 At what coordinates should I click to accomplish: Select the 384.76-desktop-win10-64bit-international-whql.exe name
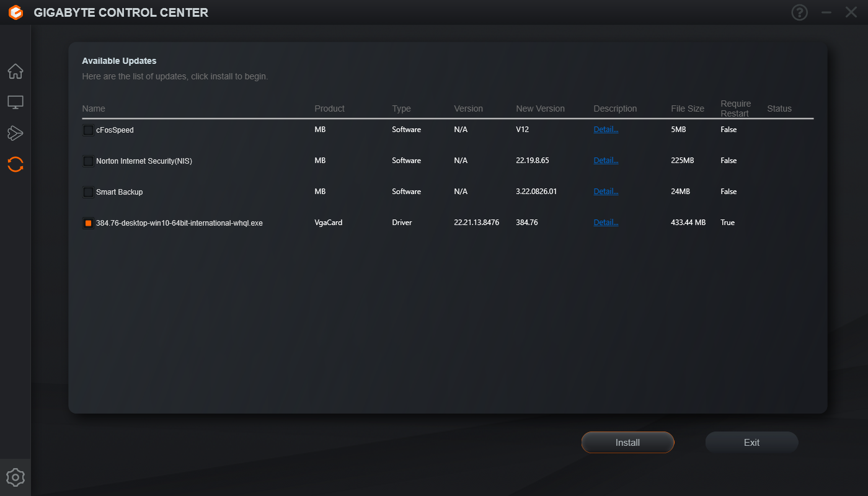pos(179,223)
